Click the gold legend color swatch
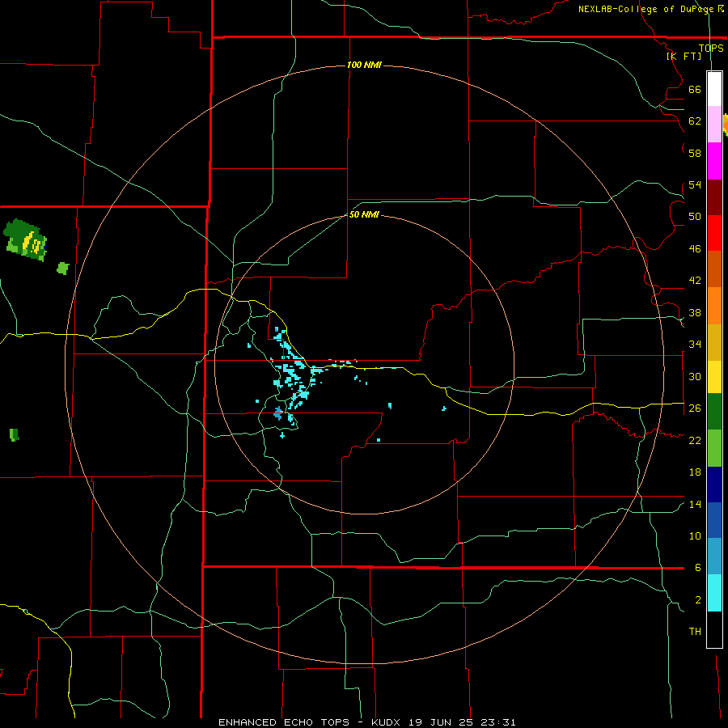 (x=714, y=342)
